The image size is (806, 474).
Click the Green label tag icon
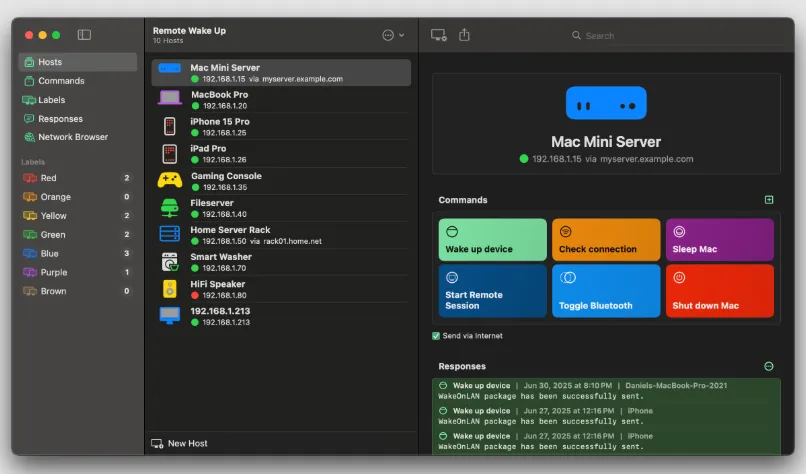click(x=30, y=234)
